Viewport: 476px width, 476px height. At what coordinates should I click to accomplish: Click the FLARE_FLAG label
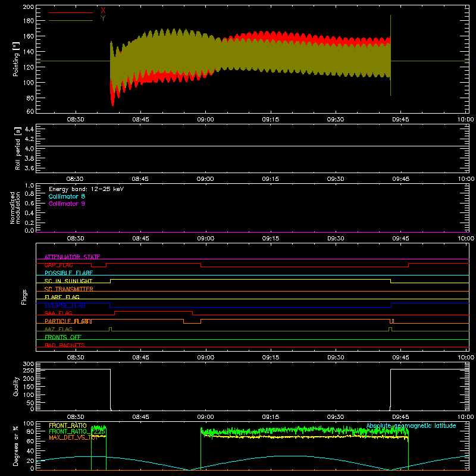click(x=62, y=297)
